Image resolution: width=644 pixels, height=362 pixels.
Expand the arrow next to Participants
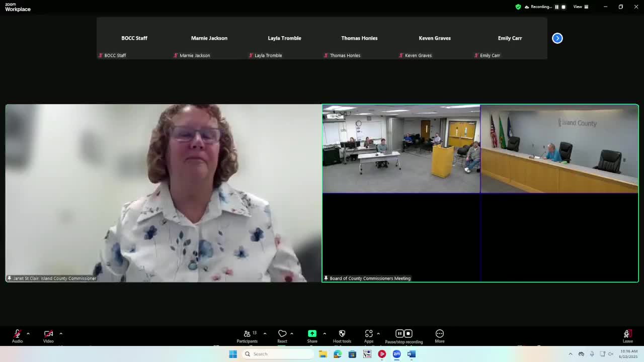point(265,333)
